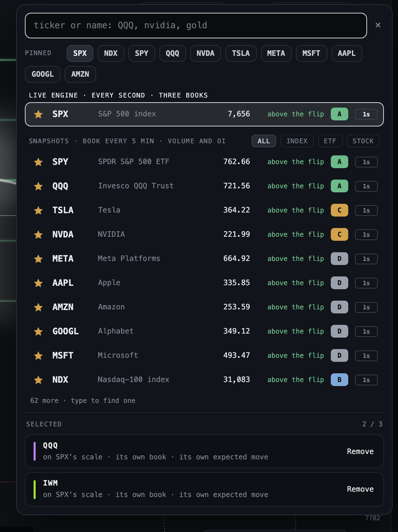Select the pinned QQQ chip
This screenshot has height=532, width=398.
coord(173,53)
